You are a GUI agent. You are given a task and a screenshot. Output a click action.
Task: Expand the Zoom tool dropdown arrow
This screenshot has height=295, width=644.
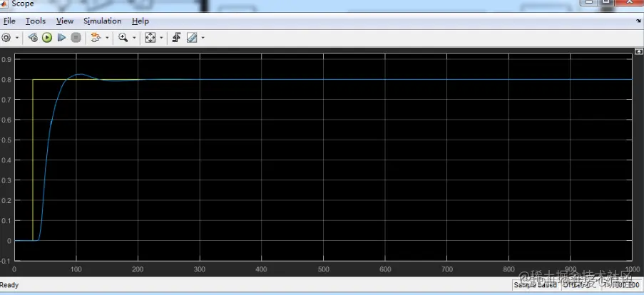(134, 38)
